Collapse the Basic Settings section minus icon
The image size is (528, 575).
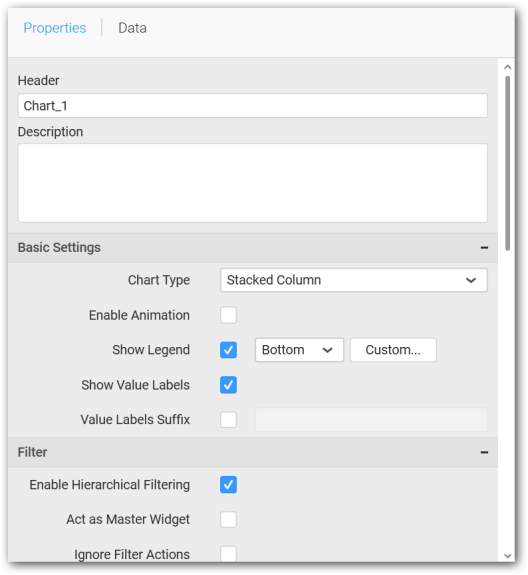click(484, 248)
